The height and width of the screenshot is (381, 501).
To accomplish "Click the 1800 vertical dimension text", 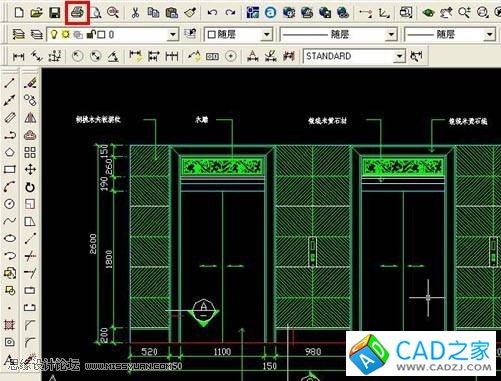I will pos(109,259).
